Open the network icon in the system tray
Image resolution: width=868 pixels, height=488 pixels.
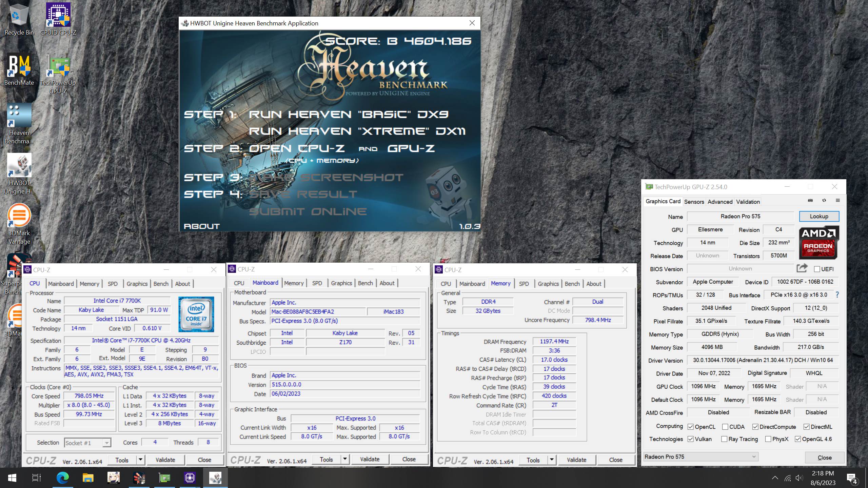[x=788, y=478]
